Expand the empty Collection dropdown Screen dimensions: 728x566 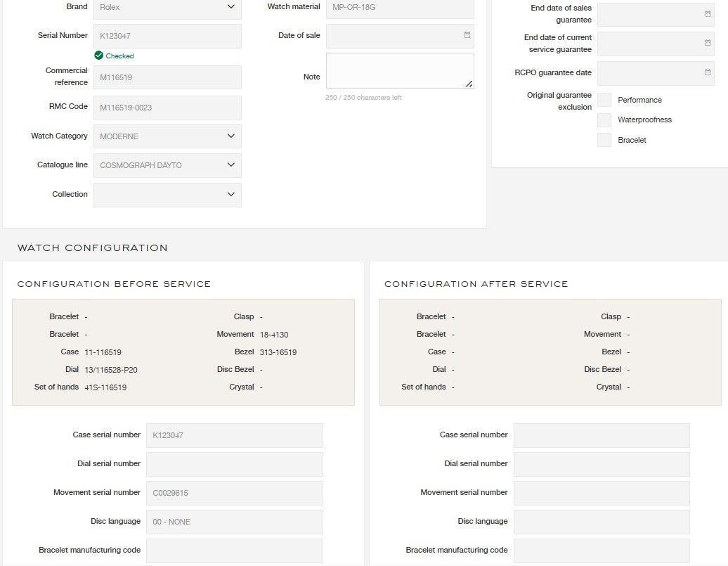tap(167, 195)
